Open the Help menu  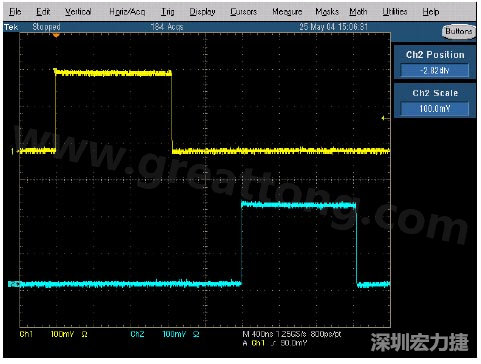[431, 12]
